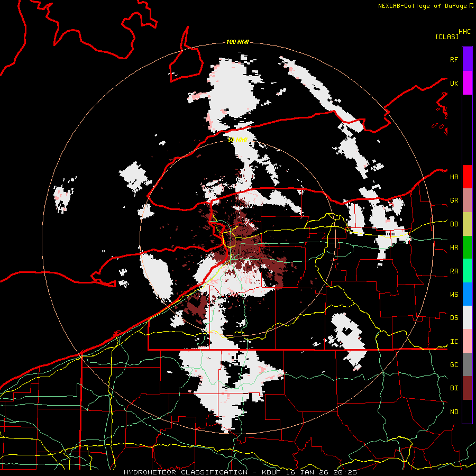Screen dimensions: 476x476
Task: Click the GC gray legend swatch
Action: point(467,364)
